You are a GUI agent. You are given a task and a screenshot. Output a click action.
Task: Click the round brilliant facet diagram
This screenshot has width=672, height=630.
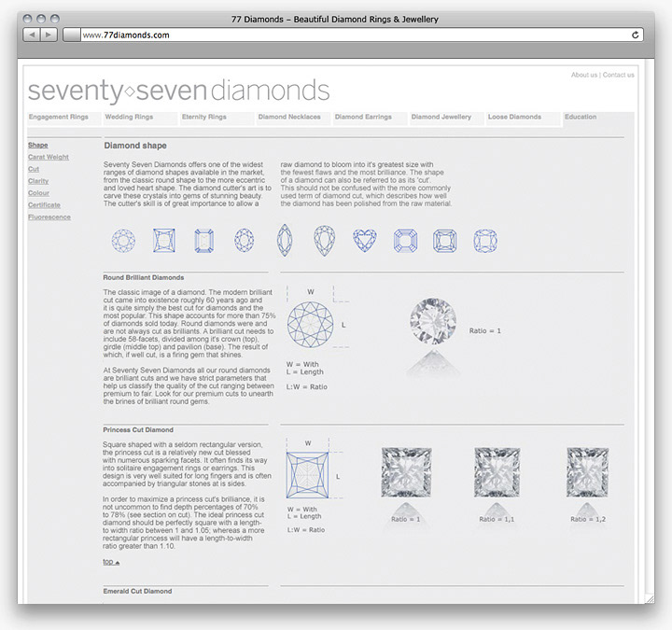coord(310,325)
